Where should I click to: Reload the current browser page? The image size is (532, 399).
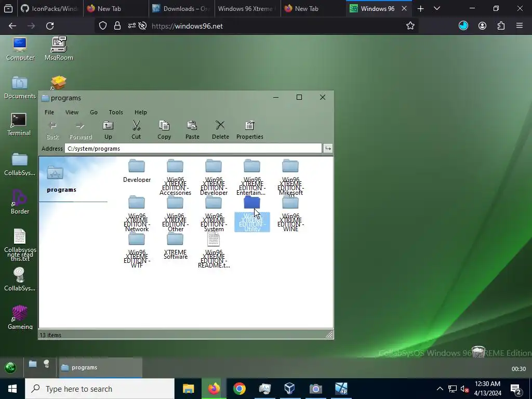click(x=50, y=26)
